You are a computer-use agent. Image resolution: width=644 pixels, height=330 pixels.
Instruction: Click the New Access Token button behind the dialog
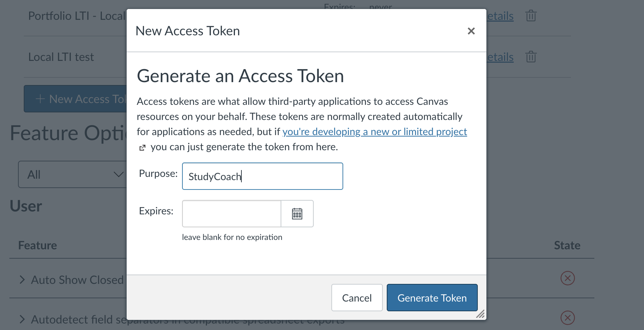[x=76, y=99]
